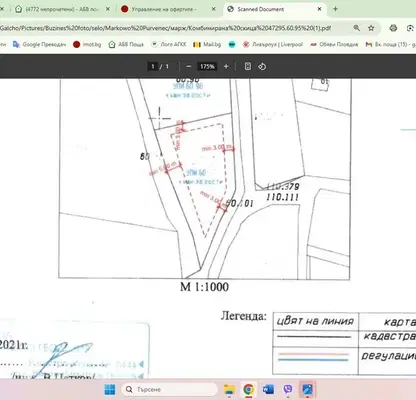Screen dimensions: 416x400
Task: Click the 175% zoom level field
Action: tap(207, 66)
